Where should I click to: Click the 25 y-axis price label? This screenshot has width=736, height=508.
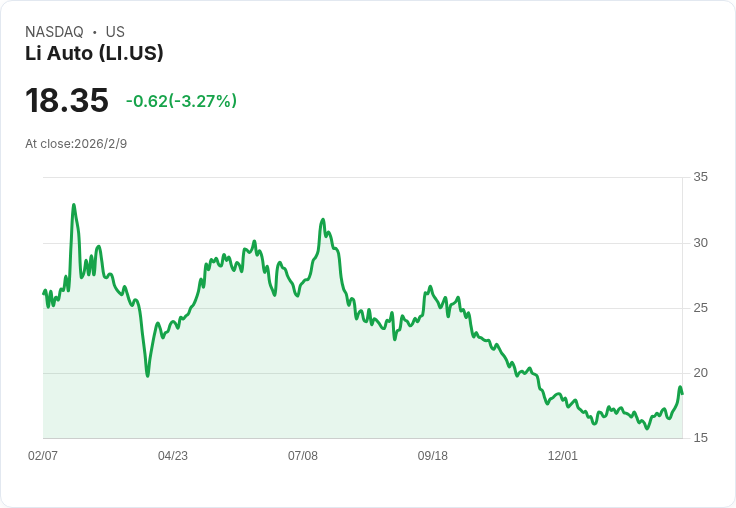[x=701, y=308]
